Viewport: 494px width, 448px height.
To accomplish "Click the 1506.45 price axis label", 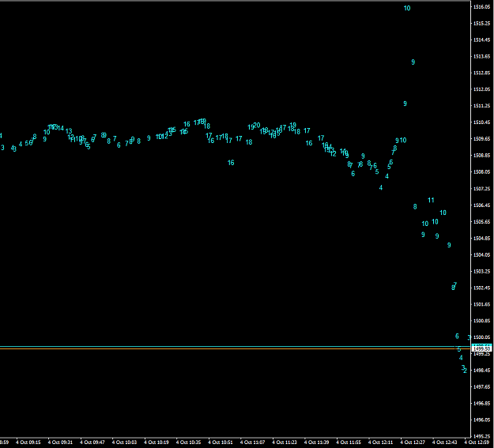I will pyautogui.click(x=481, y=205).
